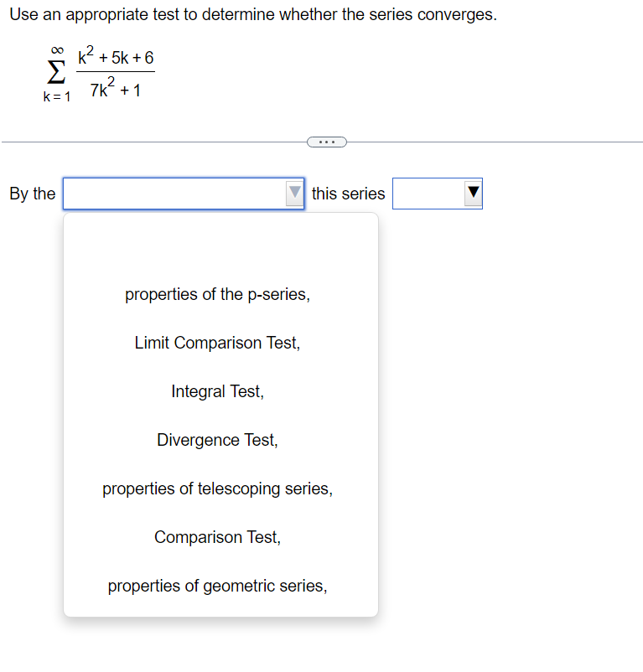The width and height of the screenshot is (643, 672).
Task: Select 'properties of geometric series' option
Action: coord(217,586)
